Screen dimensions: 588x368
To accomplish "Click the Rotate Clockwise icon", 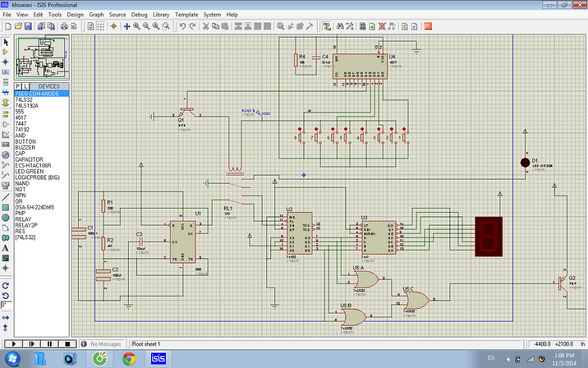I will pos(6,285).
